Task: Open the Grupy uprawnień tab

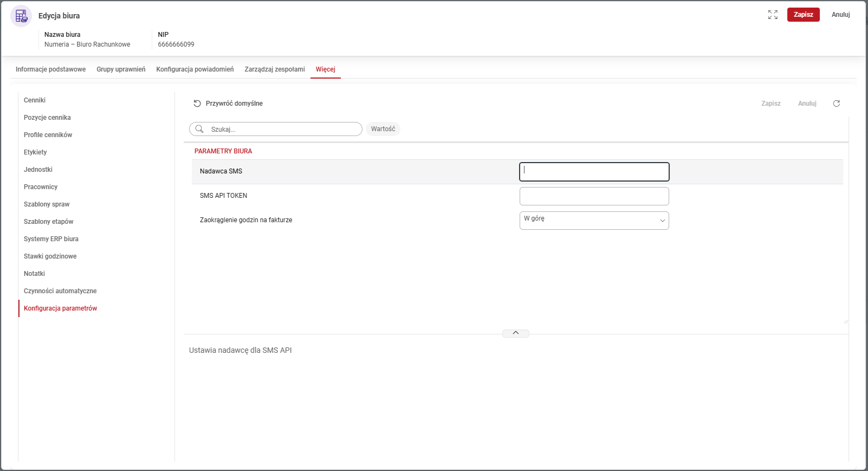Action: [x=121, y=69]
